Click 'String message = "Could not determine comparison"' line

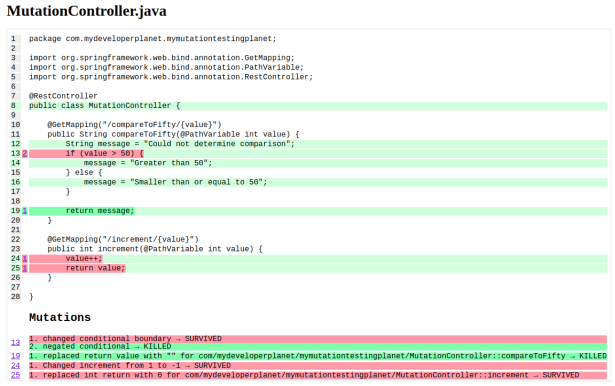[x=318, y=144]
